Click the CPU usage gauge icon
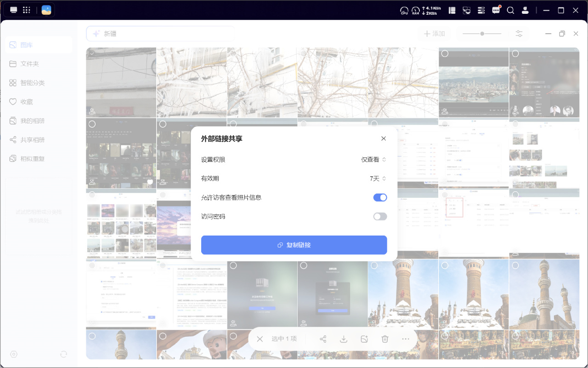Viewport: 588px width, 368px height. pos(404,10)
